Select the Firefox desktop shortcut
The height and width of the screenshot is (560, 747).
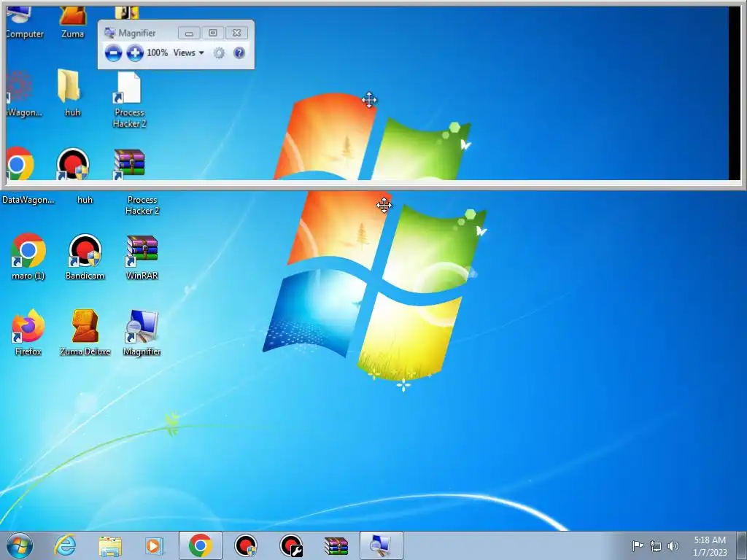28,332
